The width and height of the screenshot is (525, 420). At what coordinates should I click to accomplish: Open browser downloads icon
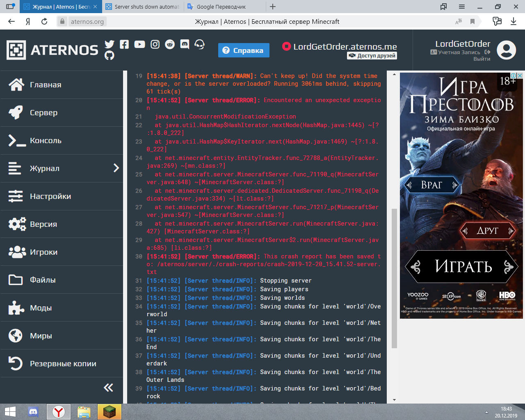click(514, 21)
